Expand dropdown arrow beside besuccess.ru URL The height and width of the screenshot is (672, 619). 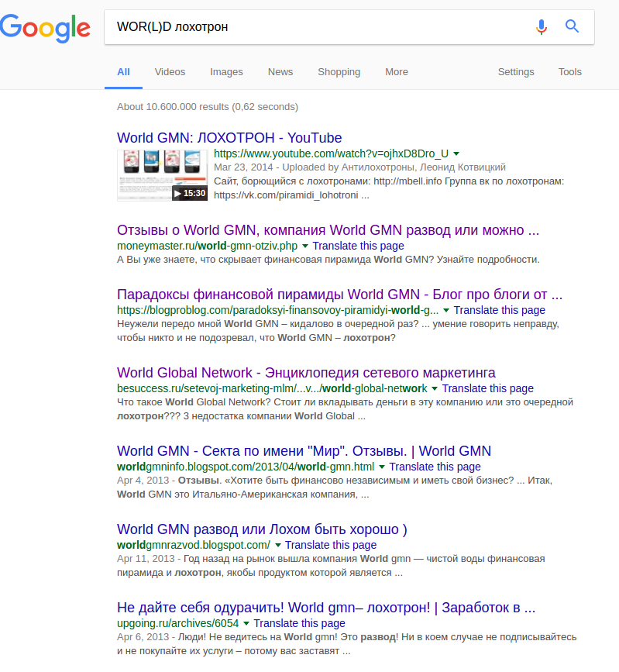click(435, 389)
